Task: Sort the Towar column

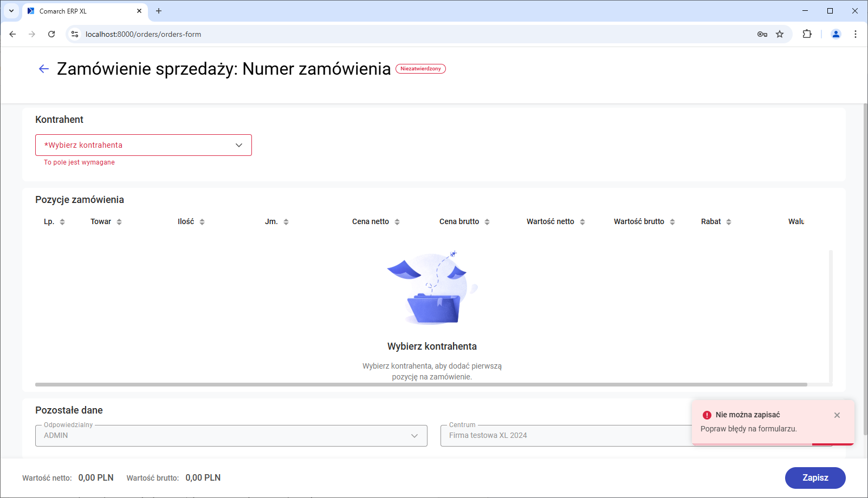Action: pos(120,221)
